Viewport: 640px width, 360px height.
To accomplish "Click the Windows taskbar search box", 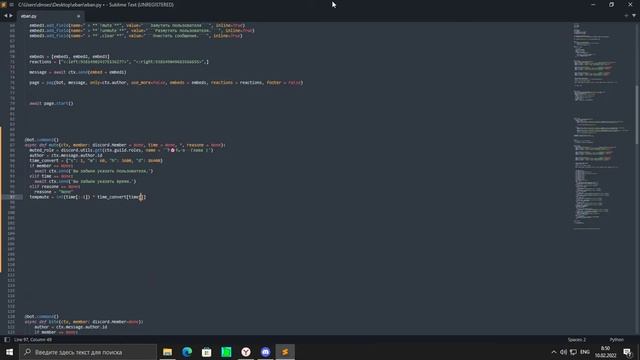I will click(x=88, y=352).
